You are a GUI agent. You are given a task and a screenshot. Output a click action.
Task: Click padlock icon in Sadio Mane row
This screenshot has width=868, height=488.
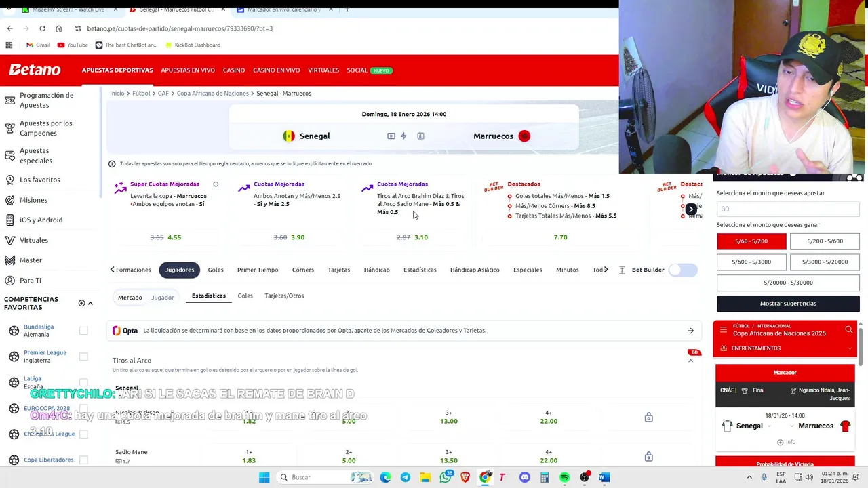(x=648, y=456)
